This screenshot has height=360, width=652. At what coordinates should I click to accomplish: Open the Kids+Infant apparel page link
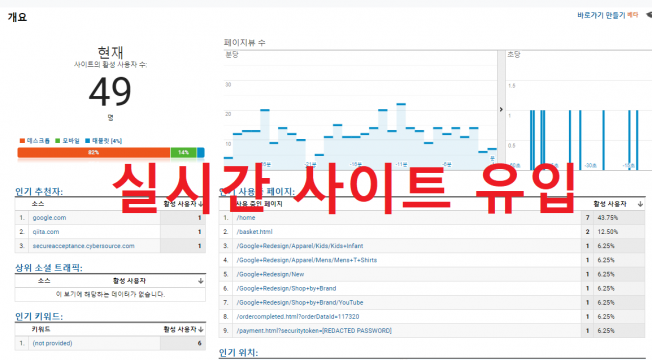click(x=300, y=246)
